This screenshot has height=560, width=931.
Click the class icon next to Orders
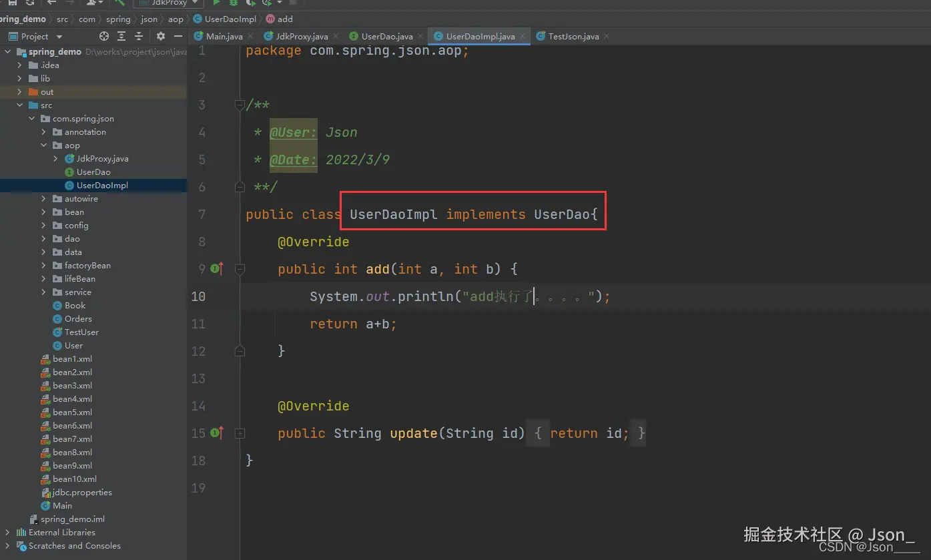[x=57, y=319]
